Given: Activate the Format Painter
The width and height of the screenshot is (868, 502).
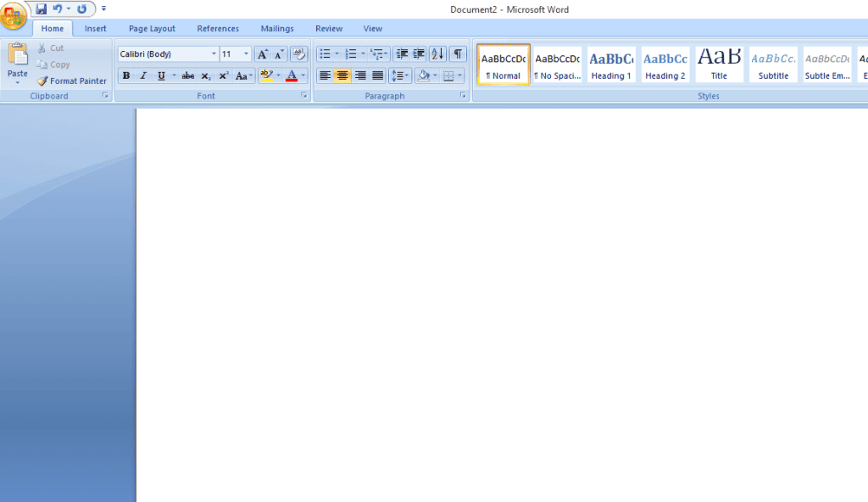Looking at the screenshot, I should pyautogui.click(x=71, y=81).
